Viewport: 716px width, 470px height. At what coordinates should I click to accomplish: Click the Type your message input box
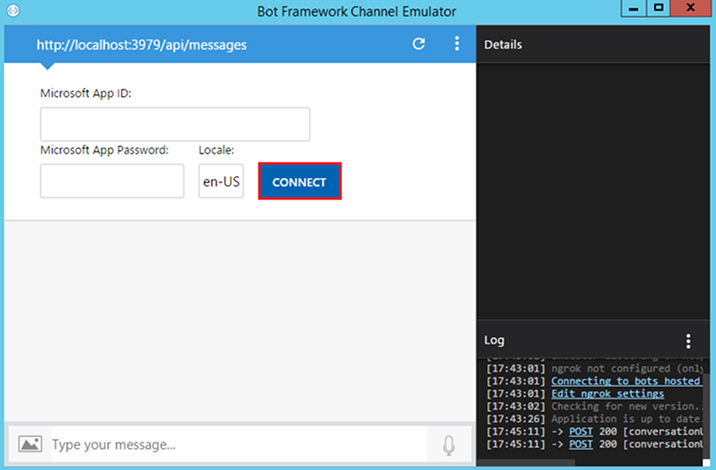pyautogui.click(x=239, y=444)
